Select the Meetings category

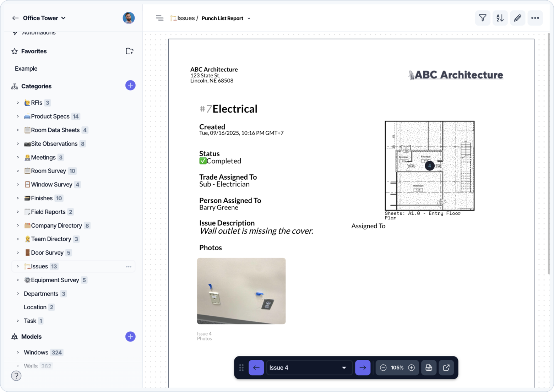(x=44, y=157)
